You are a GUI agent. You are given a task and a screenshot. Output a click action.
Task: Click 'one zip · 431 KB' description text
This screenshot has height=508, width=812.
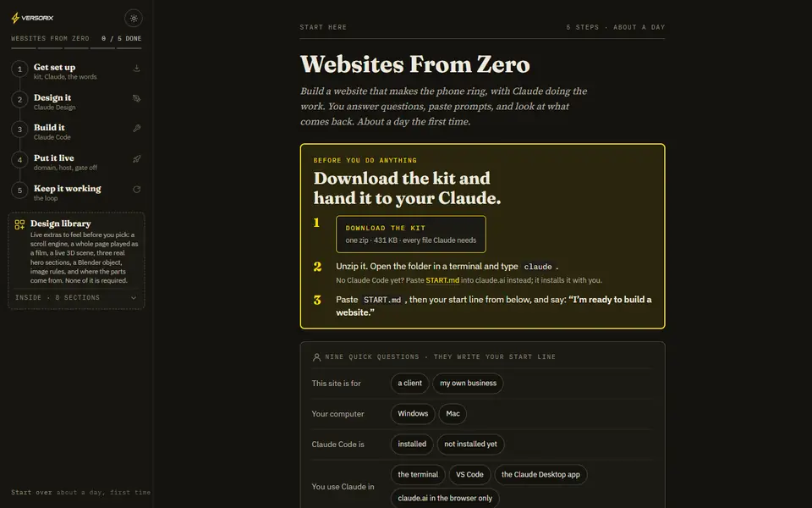pyautogui.click(x=411, y=240)
